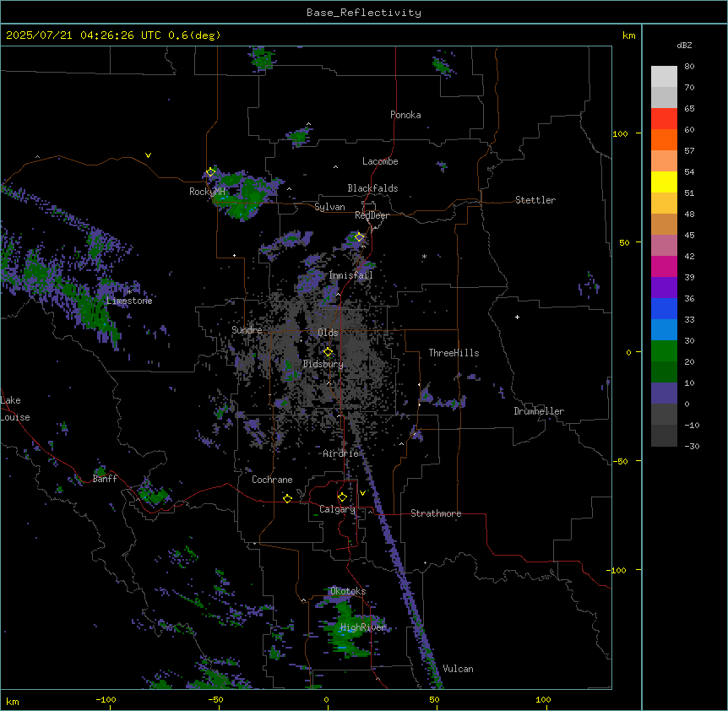
Task: Click the Banff town label
Action: click(x=105, y=479)
